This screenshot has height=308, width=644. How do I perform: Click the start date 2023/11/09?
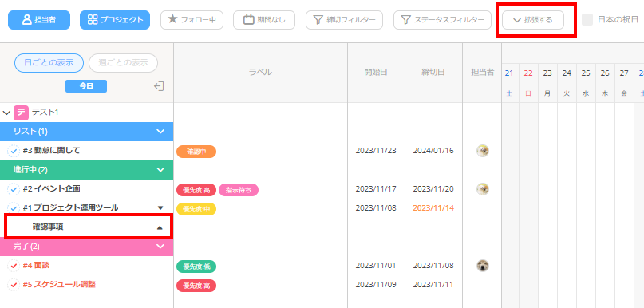[376, 284]
